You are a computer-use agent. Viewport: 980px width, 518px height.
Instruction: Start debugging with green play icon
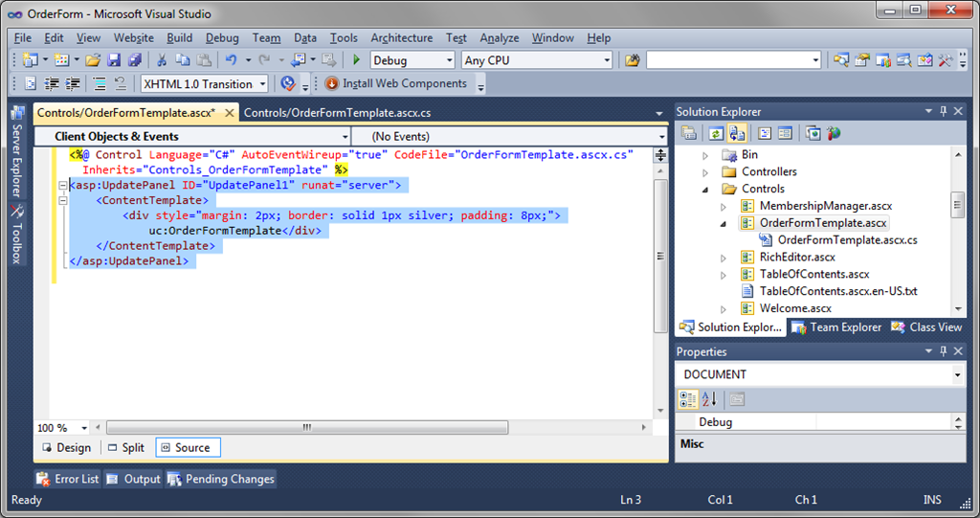[x=356, y=60]
